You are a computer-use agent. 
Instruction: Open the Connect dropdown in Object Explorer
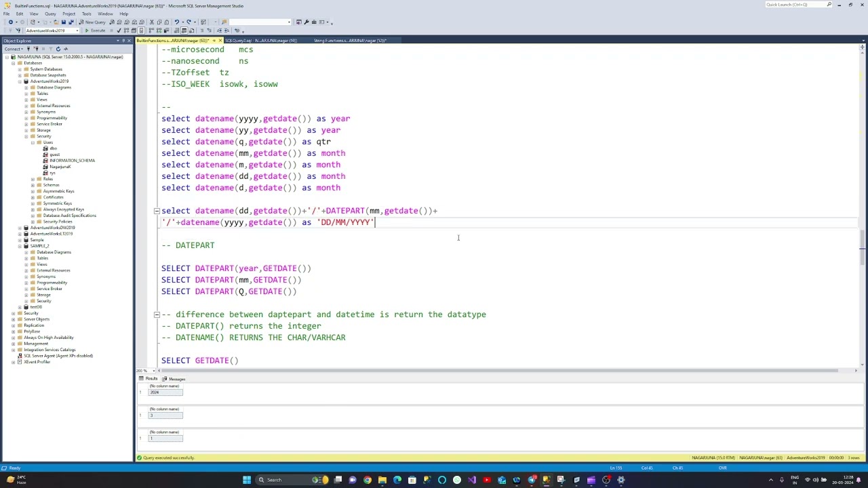(x=14, y=49)
